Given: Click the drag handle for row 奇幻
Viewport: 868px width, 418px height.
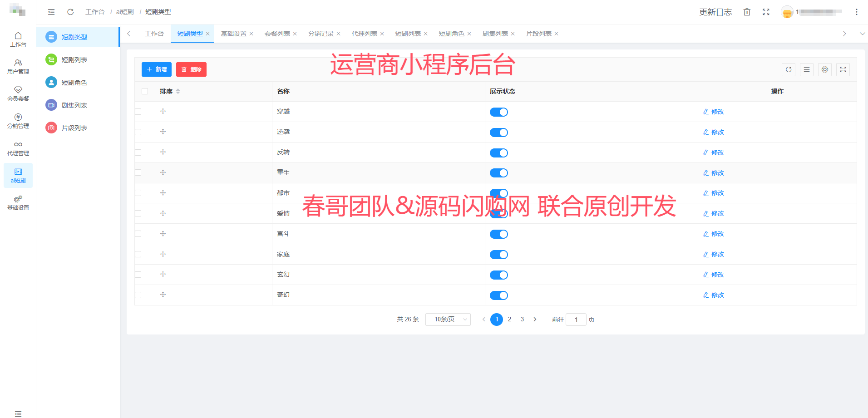Looking at the screenshot, I should [163, 295].
